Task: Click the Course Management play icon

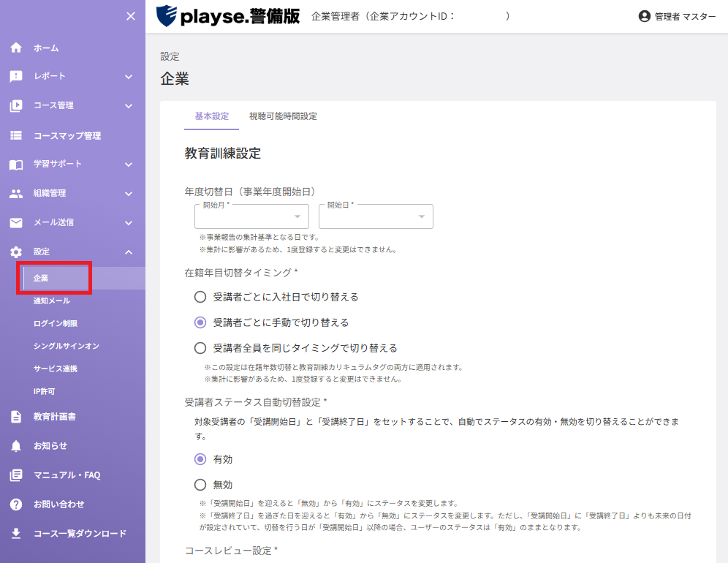Action: coord(16,105)
